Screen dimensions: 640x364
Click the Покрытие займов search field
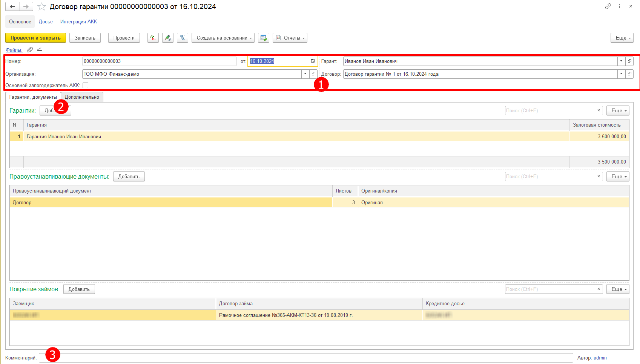pyautogui.click(x=550, y=289)
